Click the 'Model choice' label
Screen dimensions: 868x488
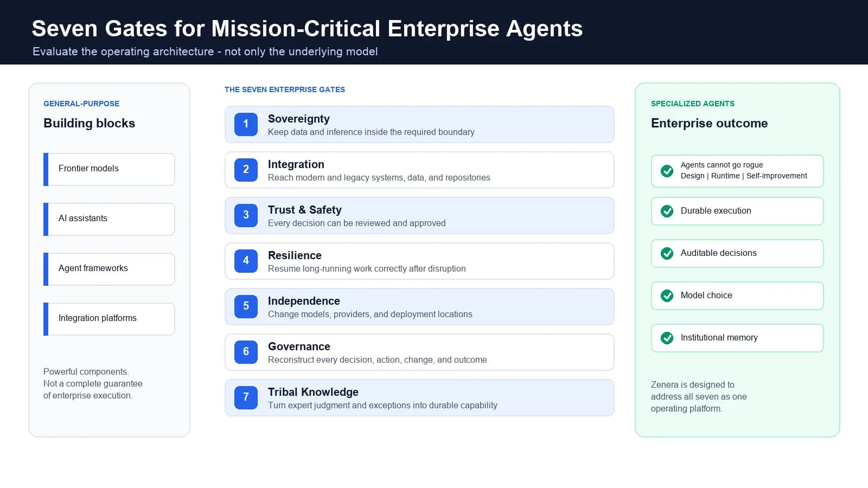pyautogui.click(x=706, y=295)
